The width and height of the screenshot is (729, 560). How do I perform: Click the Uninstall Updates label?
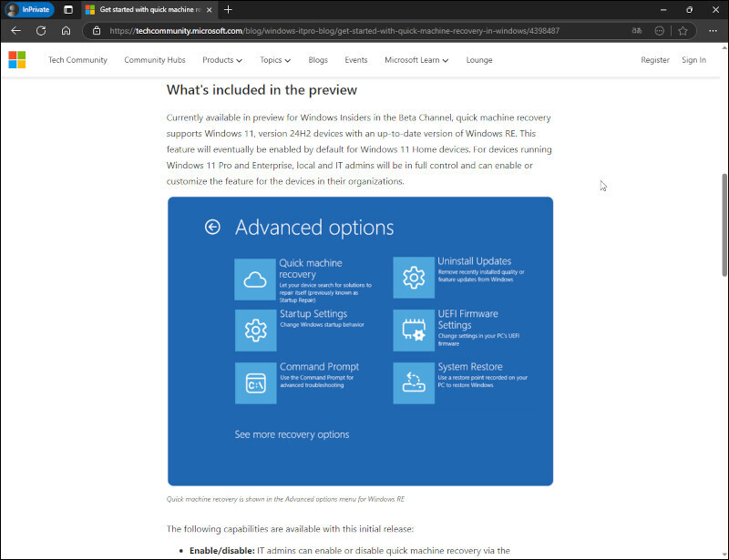pyautogui.click(x=474, y=261)
